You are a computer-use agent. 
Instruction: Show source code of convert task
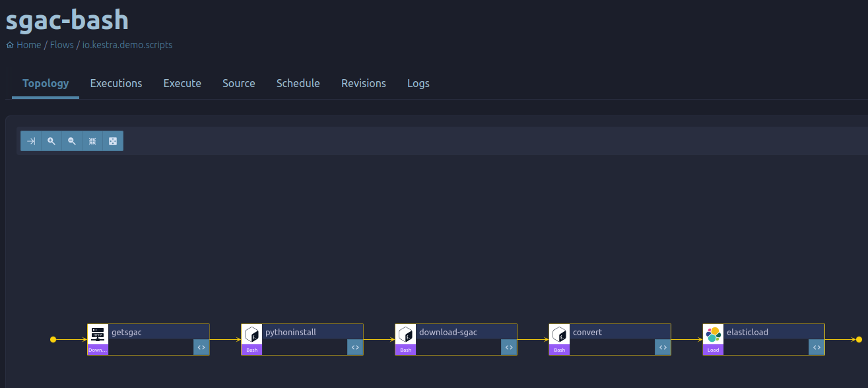pyautogui.click(x=663, y=347)
